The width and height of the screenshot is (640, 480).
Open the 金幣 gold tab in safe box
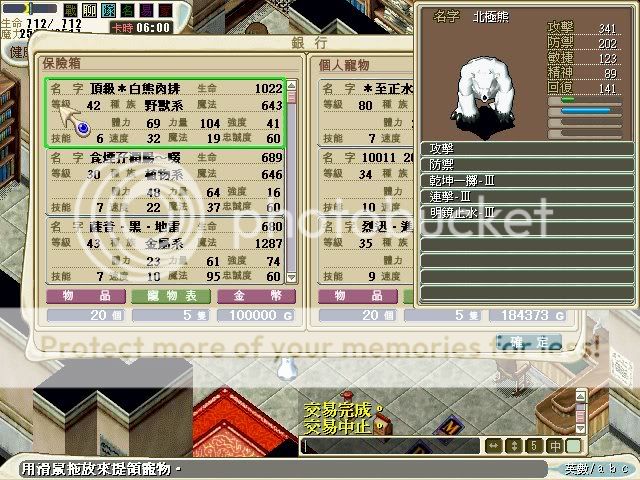(255, 297)
